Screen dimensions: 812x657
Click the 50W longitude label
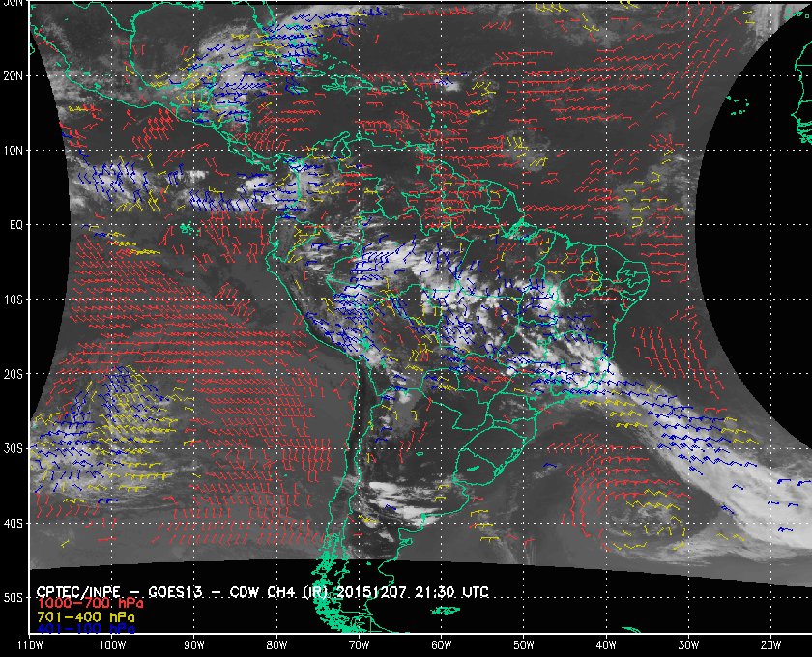point(524,644)
